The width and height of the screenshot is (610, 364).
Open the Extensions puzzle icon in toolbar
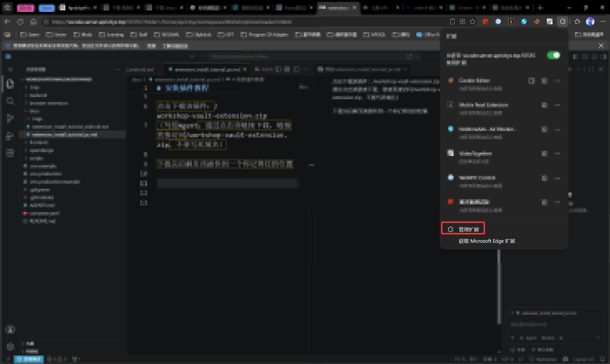(562, 22)
